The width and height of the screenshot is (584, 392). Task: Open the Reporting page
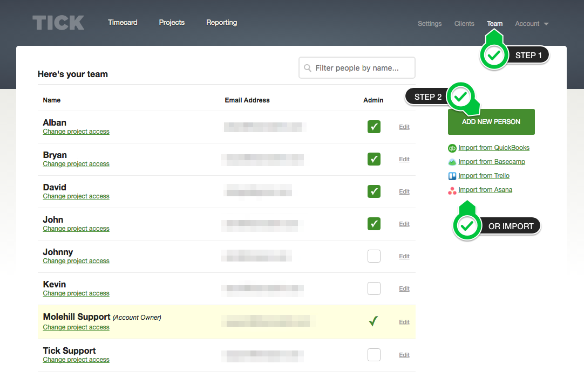tap(221, 23)
